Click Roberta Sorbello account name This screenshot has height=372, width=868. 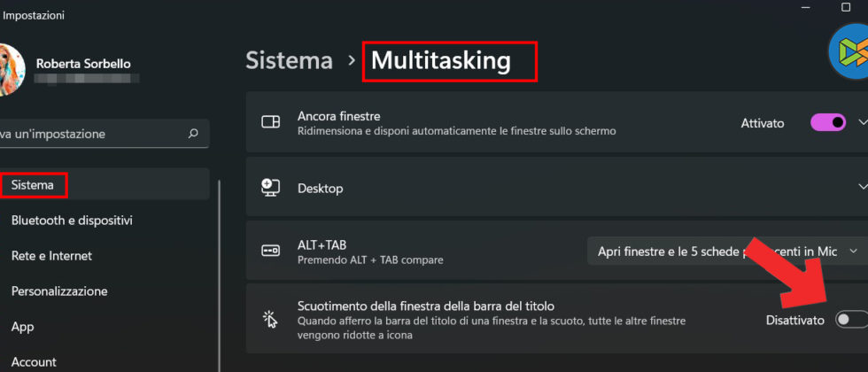[x=84, y=63]
